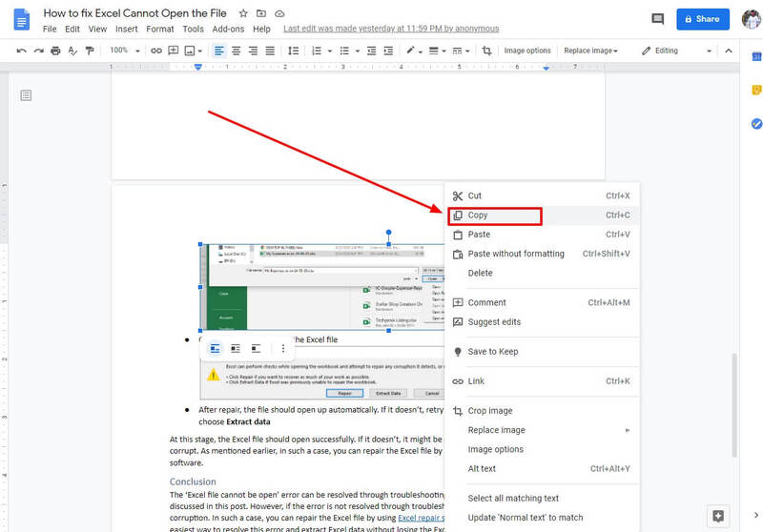Viewport: 763px width, 532px height.
Task: Collapse the menus with the up chevron
Action: click(x=729, y=51)
